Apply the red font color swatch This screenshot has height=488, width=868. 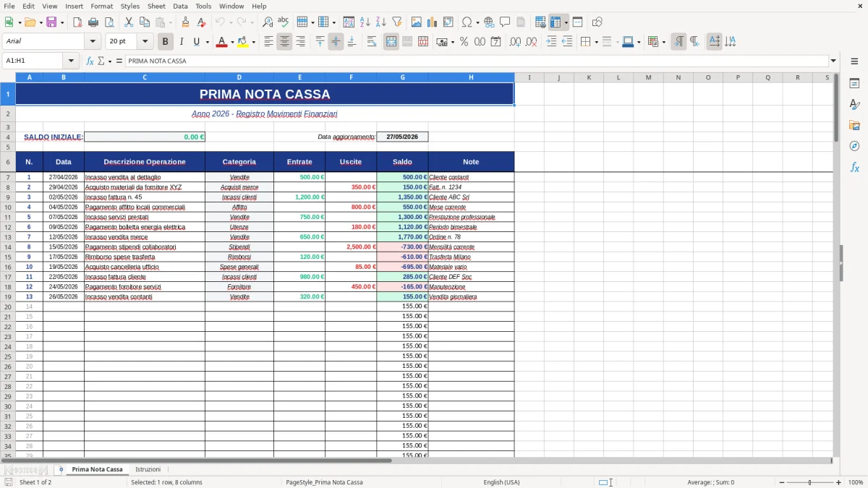[221, 42]
